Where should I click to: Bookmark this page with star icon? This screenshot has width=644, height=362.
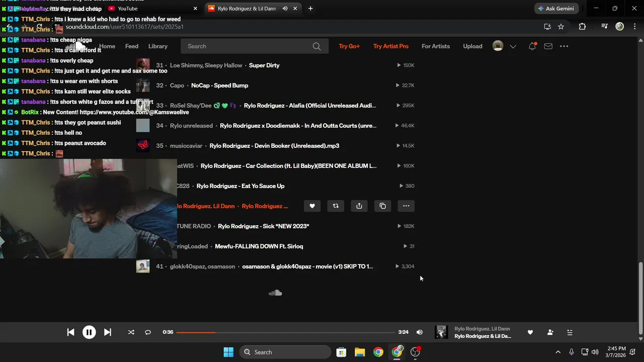(x=561, y=27)
